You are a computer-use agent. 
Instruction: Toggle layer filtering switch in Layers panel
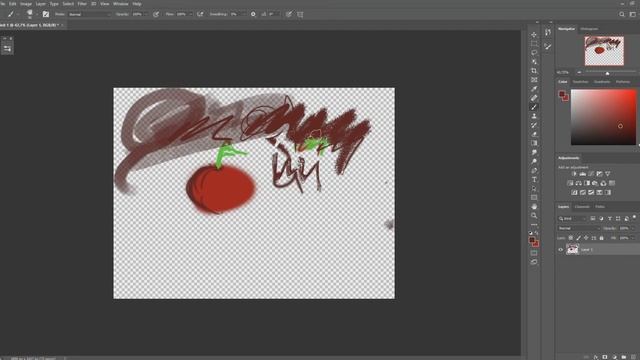(x=634, y=218)
